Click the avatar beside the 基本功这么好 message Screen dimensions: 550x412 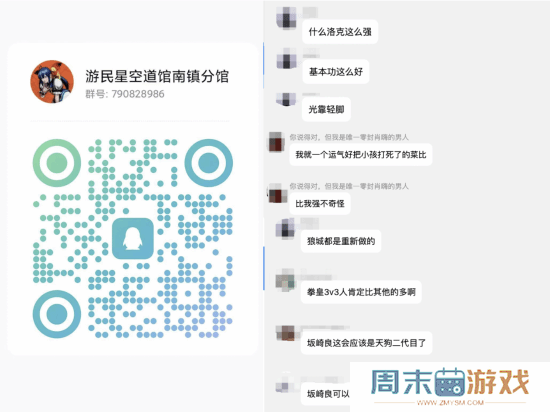pos(287,59)
